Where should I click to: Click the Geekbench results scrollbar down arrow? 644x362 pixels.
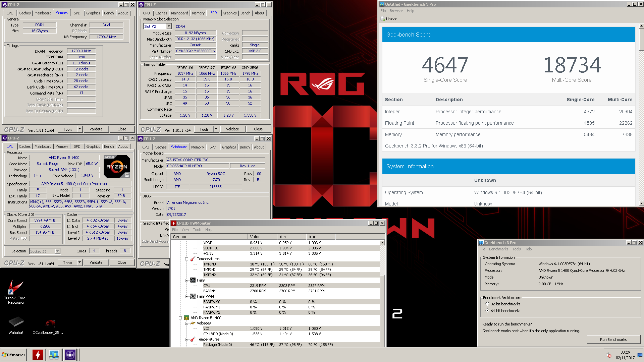point(641,203)
